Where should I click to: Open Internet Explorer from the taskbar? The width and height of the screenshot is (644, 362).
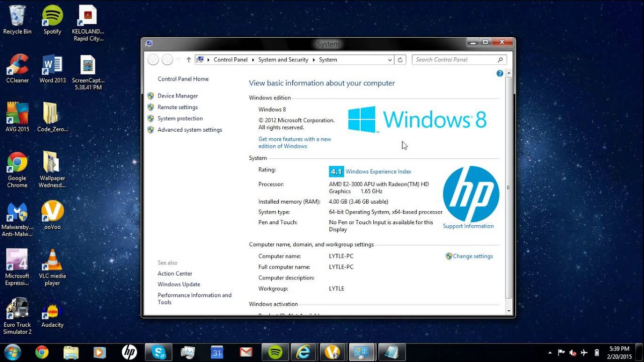(x=303, y=352)
